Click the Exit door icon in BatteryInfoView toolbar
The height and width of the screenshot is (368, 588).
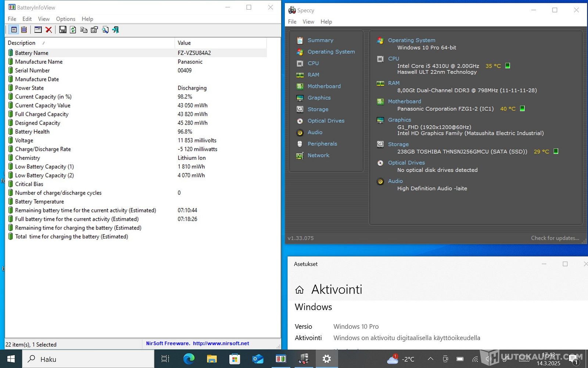tap(116, 30)
